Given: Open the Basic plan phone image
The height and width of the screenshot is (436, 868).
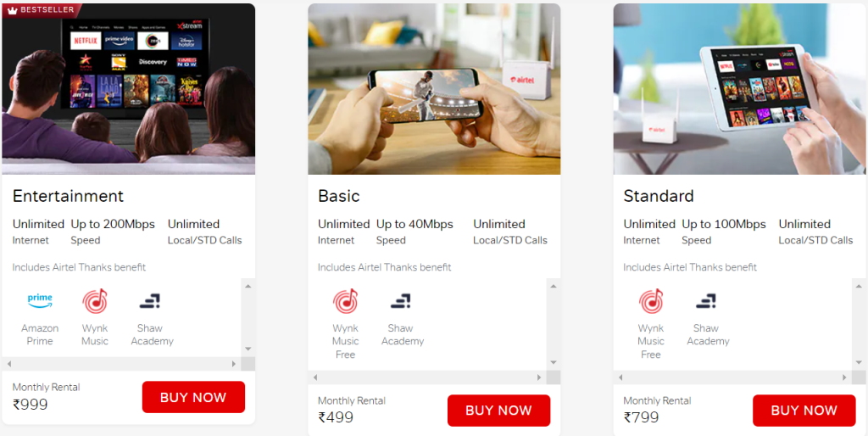Looking at the screenshot, I should [x=434, y=89].
